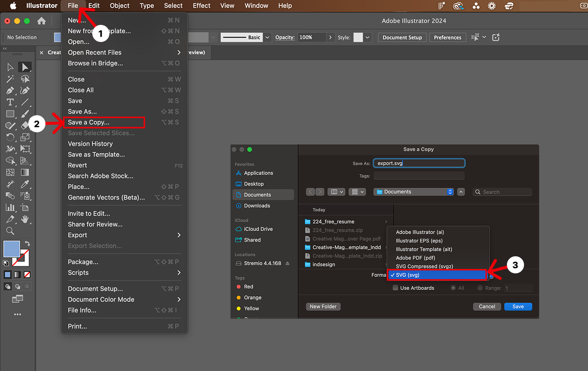Select the Eyedropper tool
The width and height of the screenshot is (588, 371).
(x=25, y=184)
